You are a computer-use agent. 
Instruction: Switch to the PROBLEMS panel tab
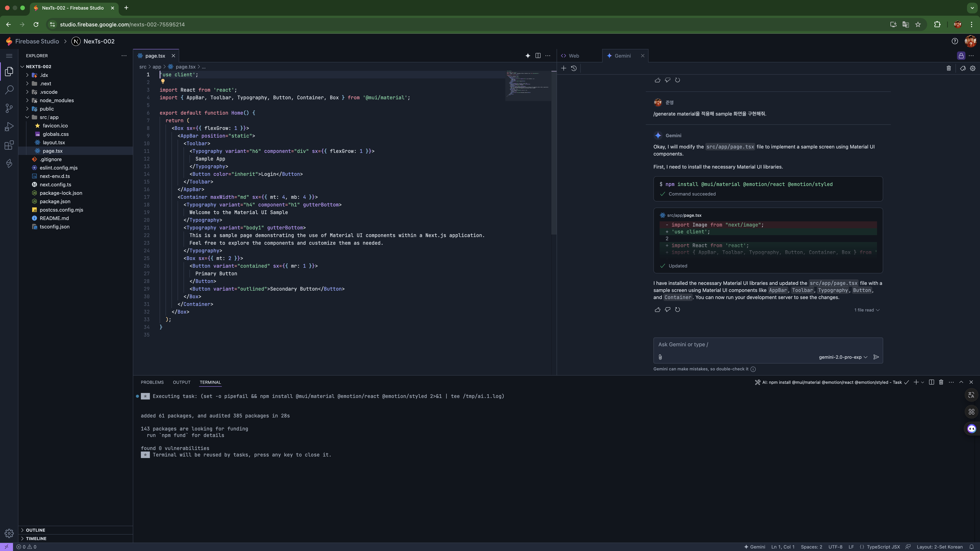152,382
